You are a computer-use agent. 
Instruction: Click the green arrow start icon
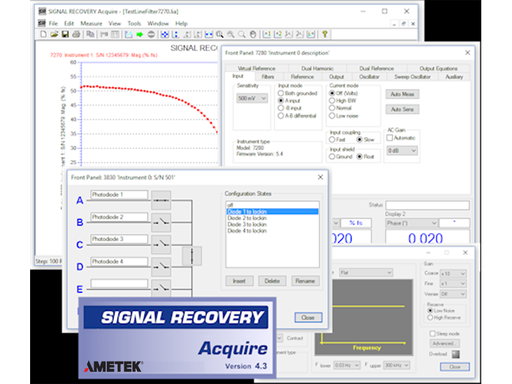140,34
